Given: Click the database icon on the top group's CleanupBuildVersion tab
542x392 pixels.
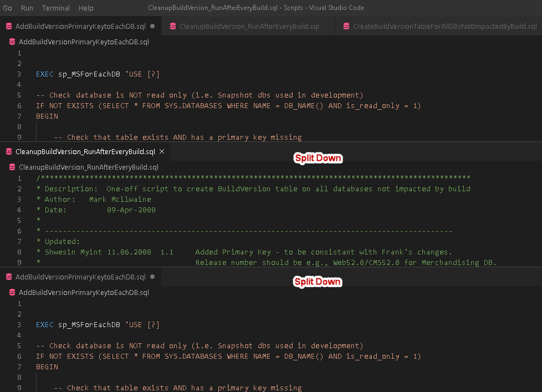Looking at the screenshot, I should (x=173, y=27).
